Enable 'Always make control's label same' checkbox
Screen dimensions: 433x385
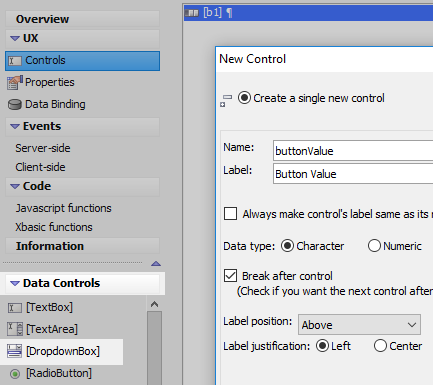pyautogui.click(x=230, y=214)
